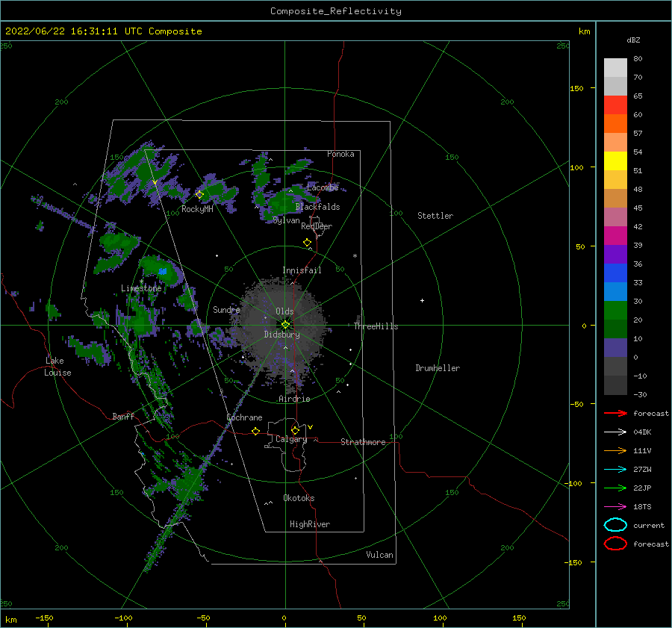Select the 39 dBZ purple color swatch
Image resolution: width=672 pixels, height=628 pixels.
coord(615,254)
